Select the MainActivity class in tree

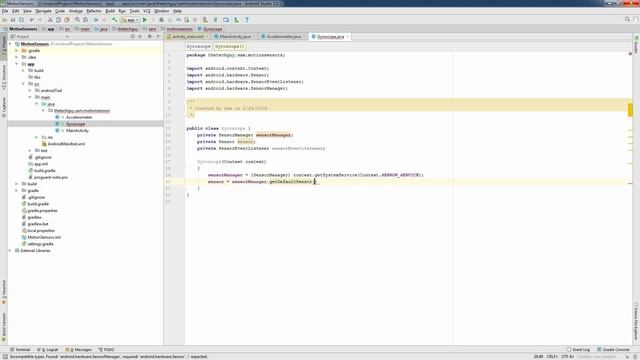coord(77,131)
